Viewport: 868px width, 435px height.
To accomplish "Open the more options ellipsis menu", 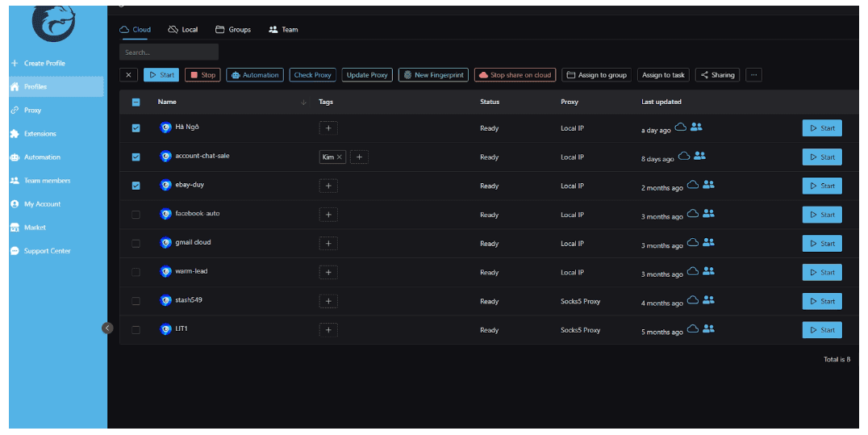I will click(x=753, y=75).
